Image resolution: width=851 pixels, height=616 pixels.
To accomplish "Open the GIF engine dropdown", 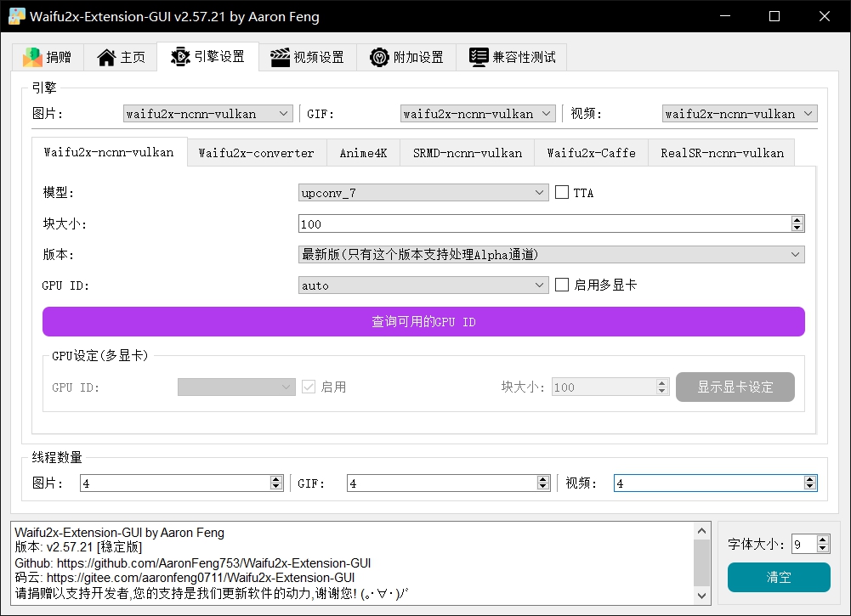I will click(x=478, y=113).
